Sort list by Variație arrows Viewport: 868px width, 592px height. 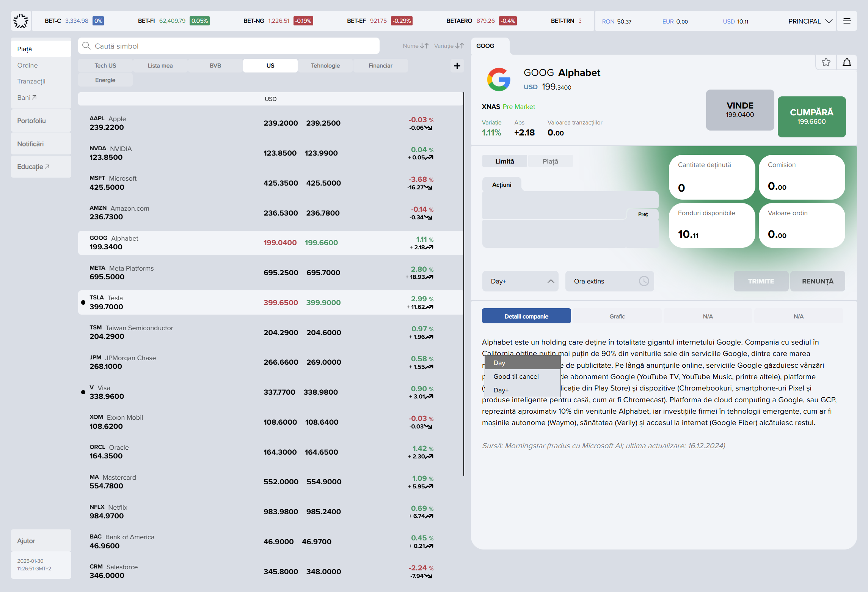click(460, 46)
